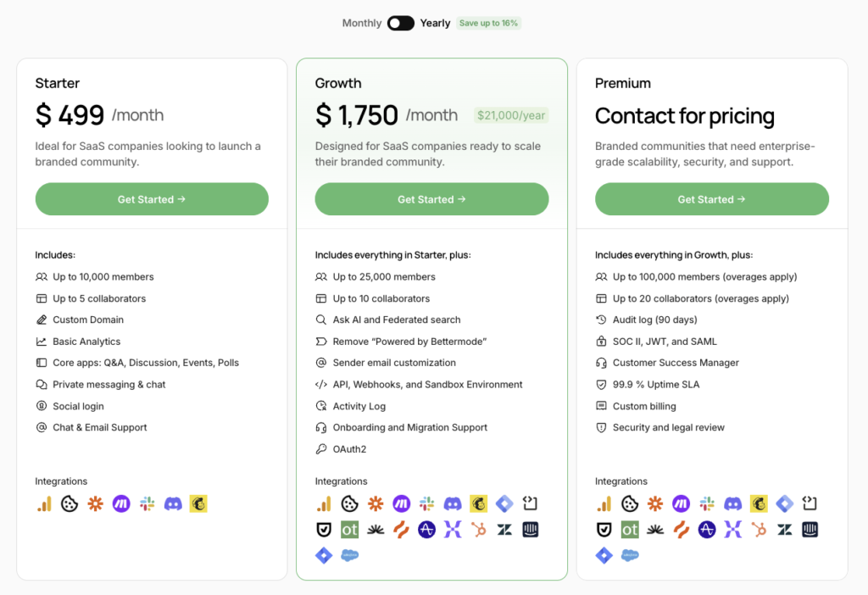The width and height of the screenshot is (868, 595).
Task: Select the Slack integration icon under Growth
Action: click(426, 503)
